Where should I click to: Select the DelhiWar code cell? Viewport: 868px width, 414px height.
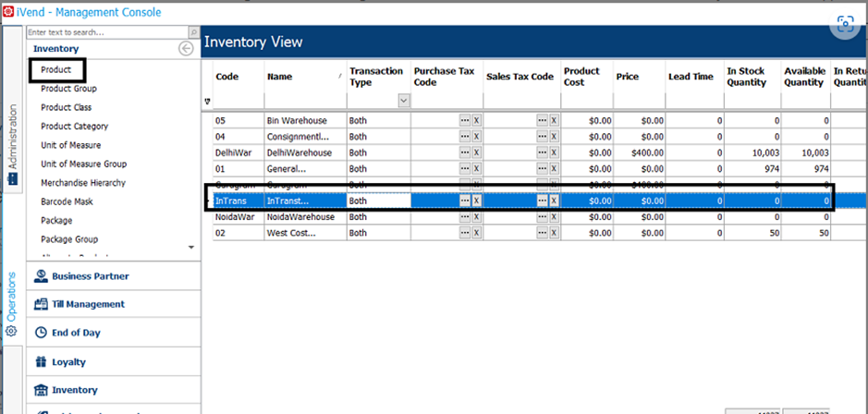238,152
